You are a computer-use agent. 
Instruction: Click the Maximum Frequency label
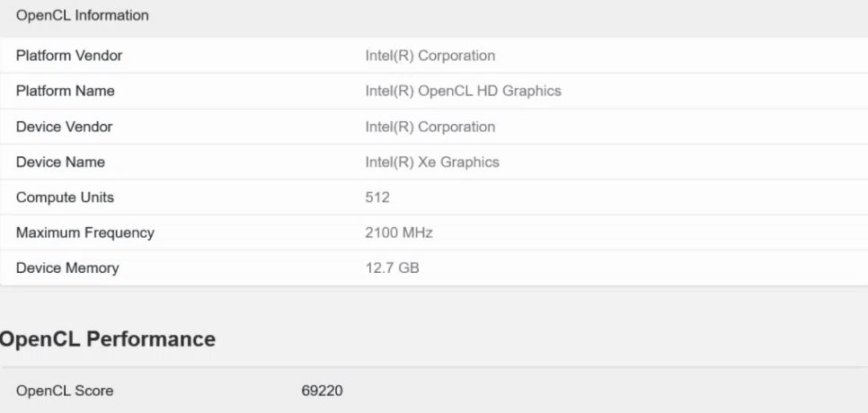(x=85, y=233)
